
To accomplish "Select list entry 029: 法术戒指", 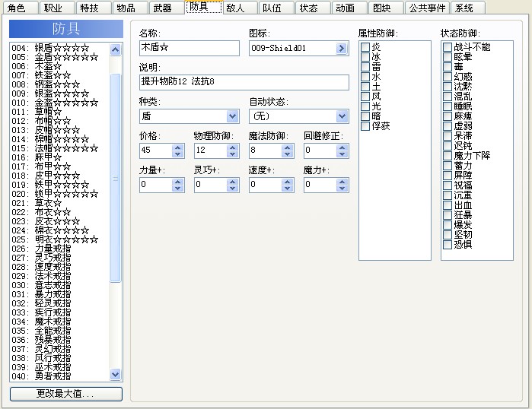I will pyautogui.click(x=59, y=276).
